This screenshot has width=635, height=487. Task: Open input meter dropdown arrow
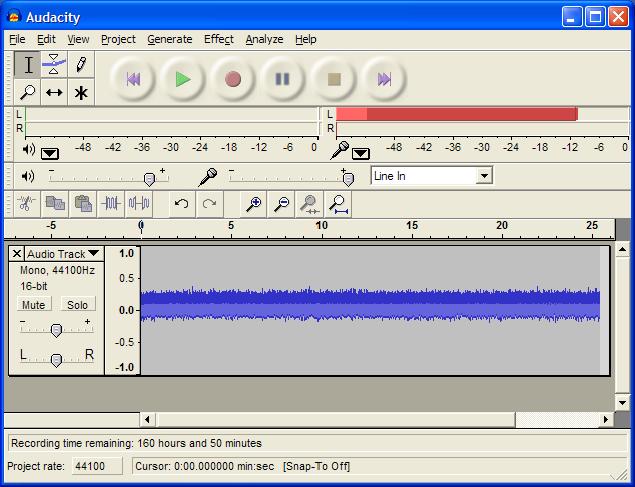coord(360,154)
